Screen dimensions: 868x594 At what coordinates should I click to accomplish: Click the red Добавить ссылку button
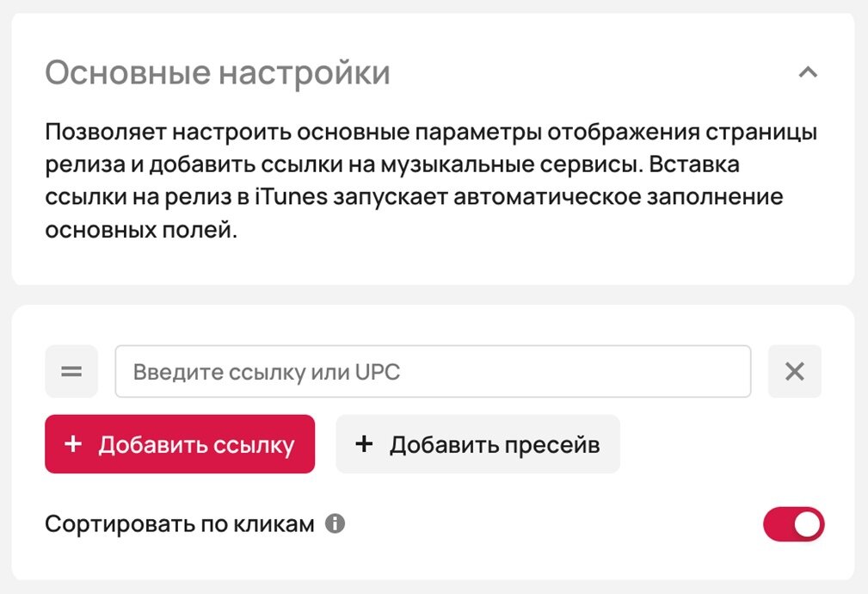pos(180,444)
